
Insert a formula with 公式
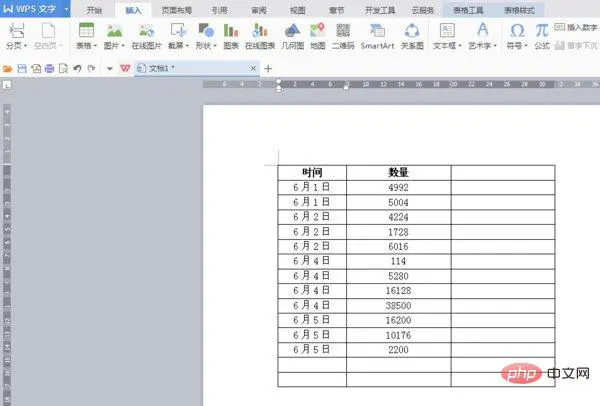click(x=541, y=36)
